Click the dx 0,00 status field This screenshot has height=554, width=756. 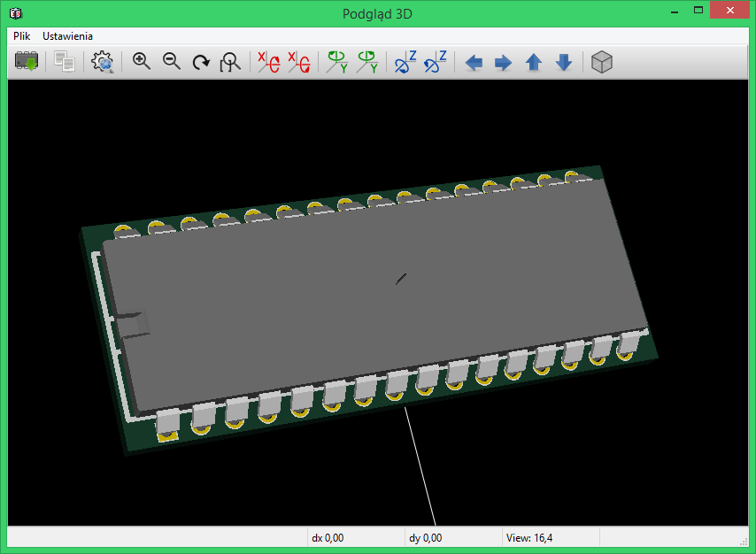tap(356, 537)
